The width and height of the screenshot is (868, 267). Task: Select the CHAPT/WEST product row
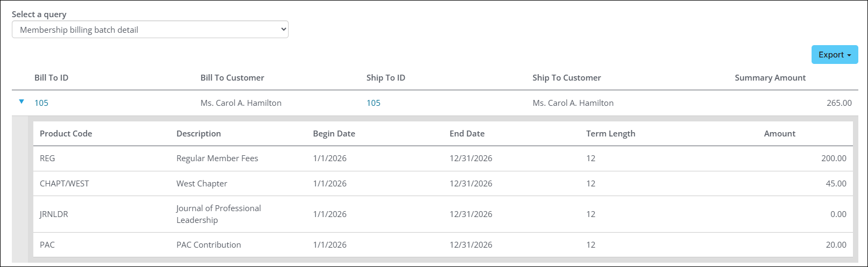coord(64,184)
